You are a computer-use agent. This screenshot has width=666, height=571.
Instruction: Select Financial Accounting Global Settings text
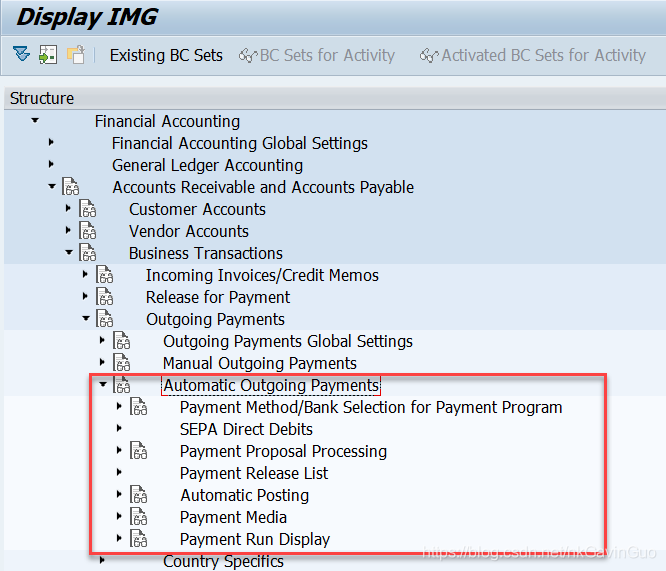point(240,144)
